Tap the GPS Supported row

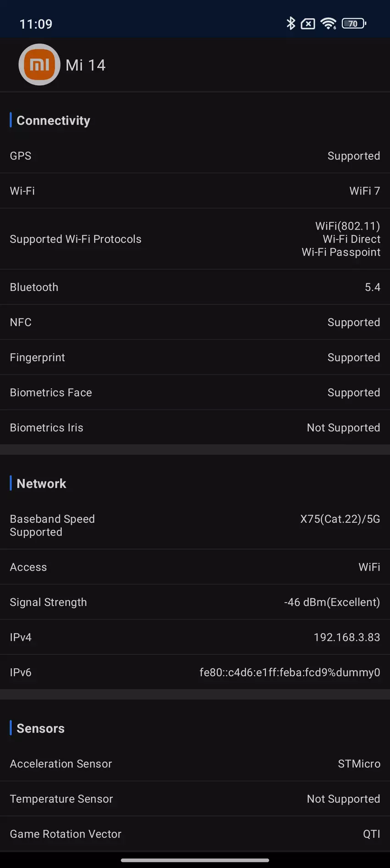(195, 156)
